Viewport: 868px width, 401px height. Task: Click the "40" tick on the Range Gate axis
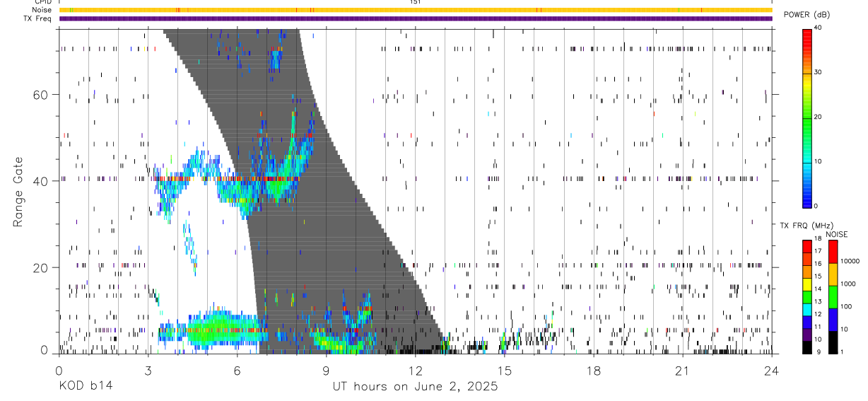41,181
